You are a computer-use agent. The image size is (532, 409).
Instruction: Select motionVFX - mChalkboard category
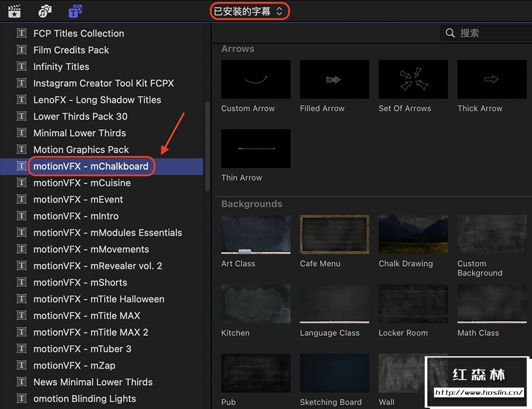(x=91, y=166)
